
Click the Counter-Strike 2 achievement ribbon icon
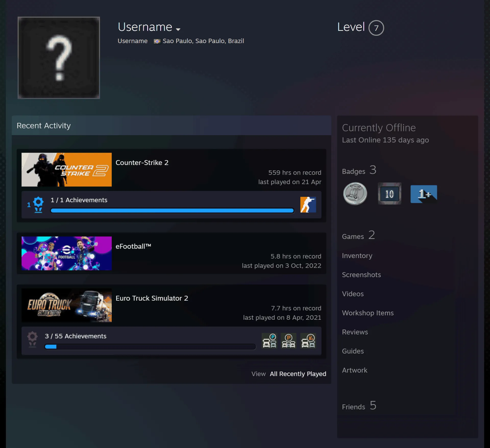pyautogui.click(x=38, y=204)
